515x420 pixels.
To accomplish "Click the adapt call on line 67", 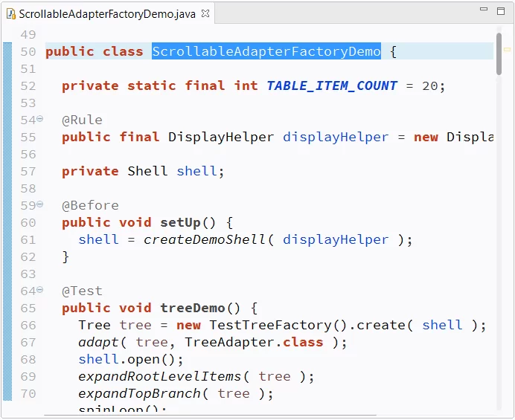I will 98,343.
